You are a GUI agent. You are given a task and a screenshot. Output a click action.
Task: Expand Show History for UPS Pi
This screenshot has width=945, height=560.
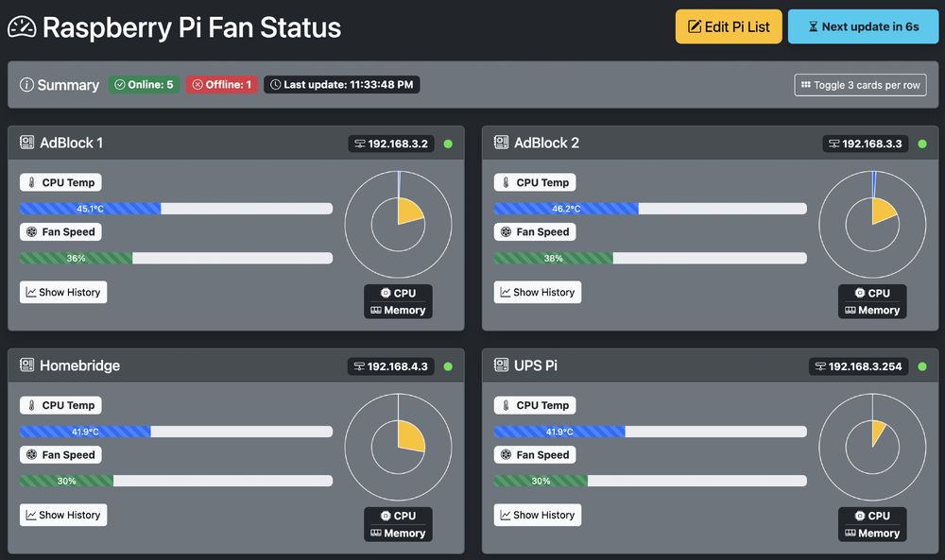click(538, 515)
